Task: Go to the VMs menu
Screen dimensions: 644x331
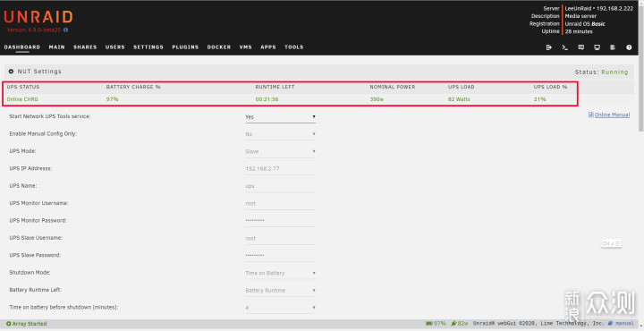Action: click(246, 47)
